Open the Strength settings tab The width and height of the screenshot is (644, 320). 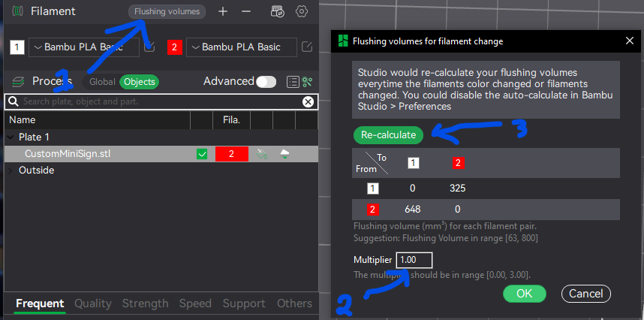pyautogui.click(x=145, y=303)
